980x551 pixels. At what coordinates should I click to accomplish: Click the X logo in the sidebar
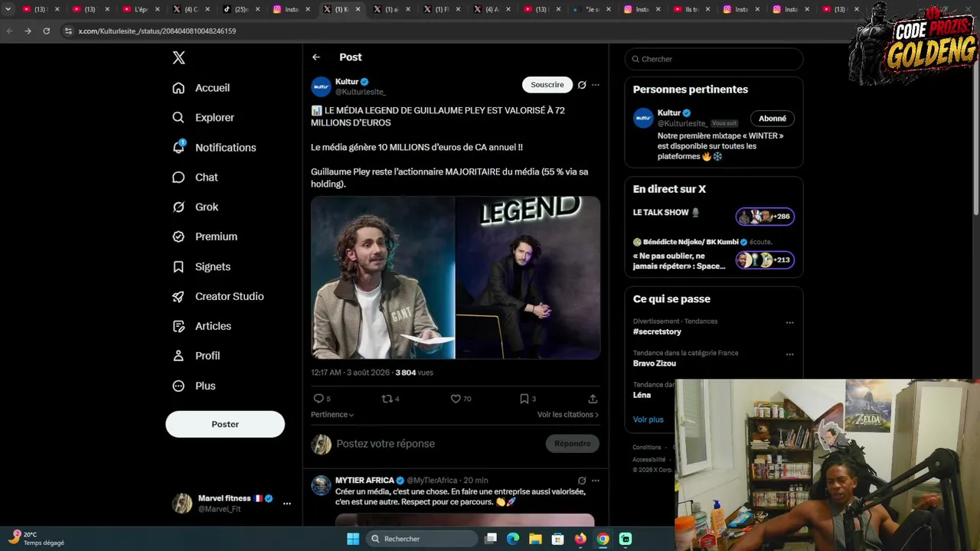178,57
